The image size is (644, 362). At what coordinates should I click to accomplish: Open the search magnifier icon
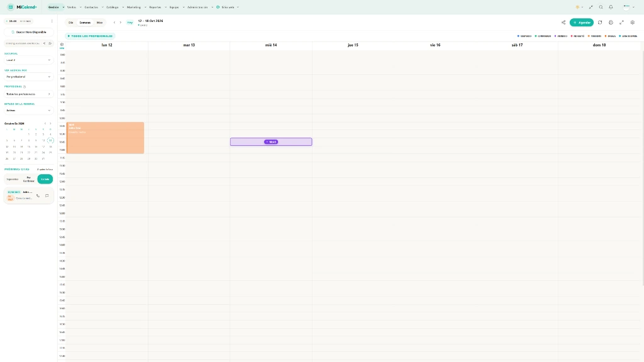coord(601,7)
